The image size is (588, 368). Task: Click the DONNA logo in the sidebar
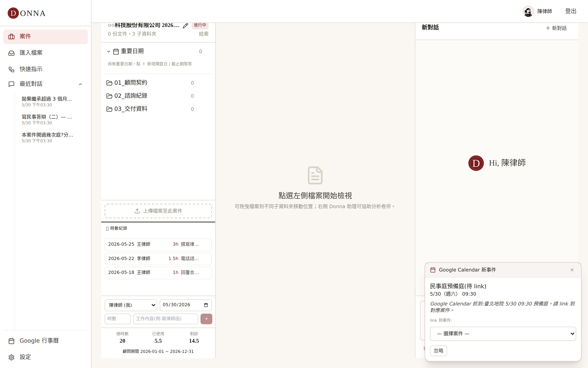click(x=27, y=13)
